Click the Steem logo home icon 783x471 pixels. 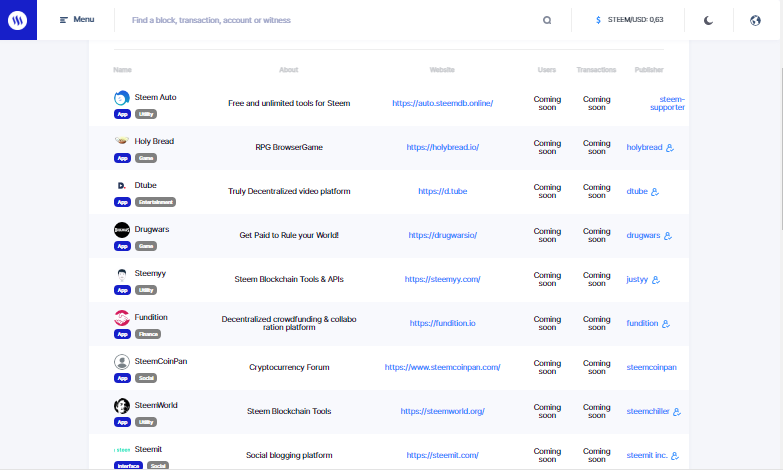click(x=18, y=20)
